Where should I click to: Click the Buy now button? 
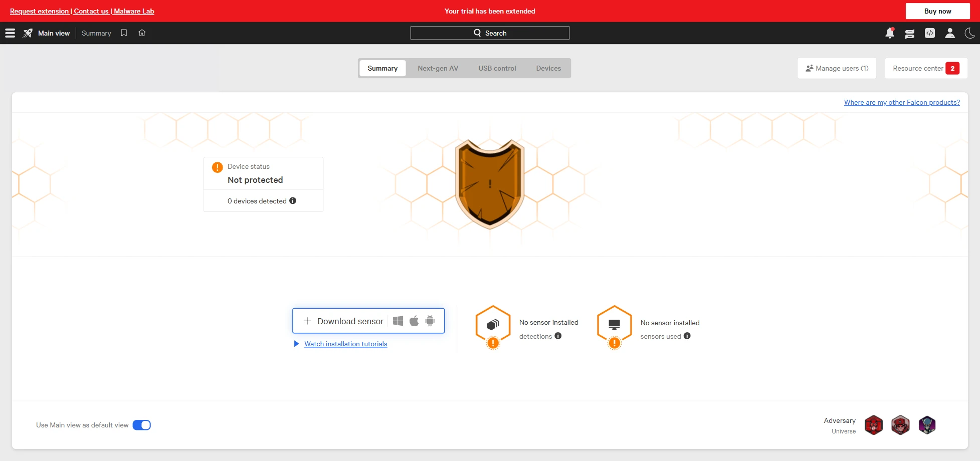tap(937, 11)
